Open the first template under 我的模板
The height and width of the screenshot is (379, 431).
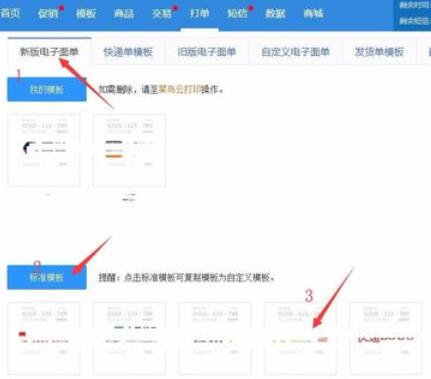tap(44, 150)
